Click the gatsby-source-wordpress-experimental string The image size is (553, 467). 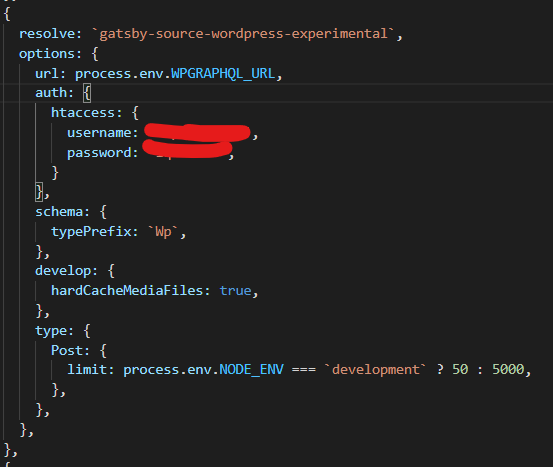pyautogui.click(x=243, y=34)
